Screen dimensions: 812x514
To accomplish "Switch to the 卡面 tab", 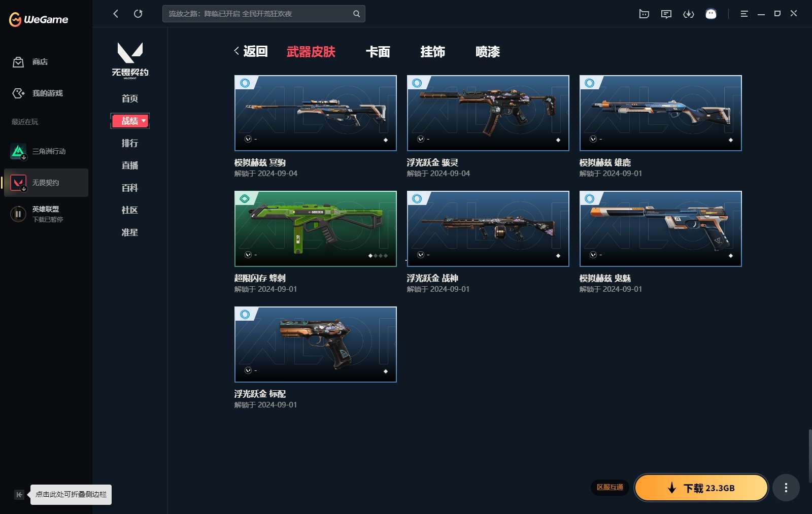I will (x=378, y=52).
